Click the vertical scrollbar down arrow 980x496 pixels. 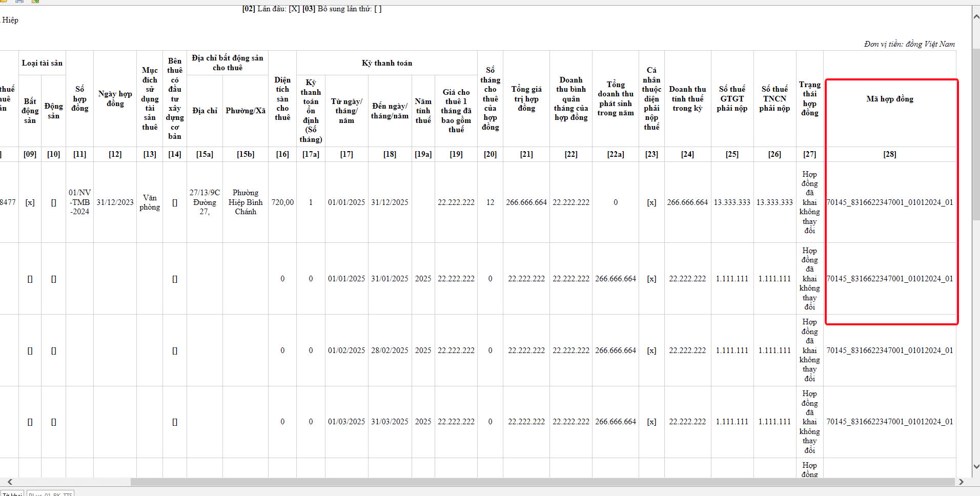(976, 466)
